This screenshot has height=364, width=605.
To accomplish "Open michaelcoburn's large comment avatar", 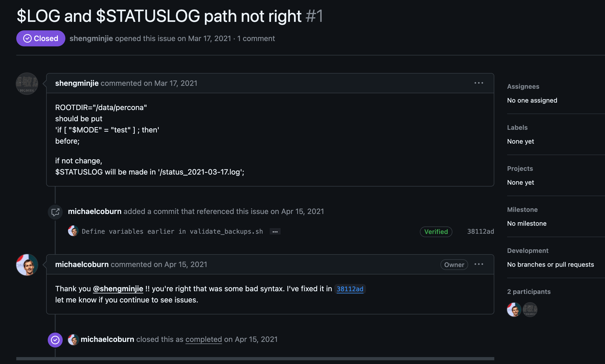I will click(x=27, y=265).
